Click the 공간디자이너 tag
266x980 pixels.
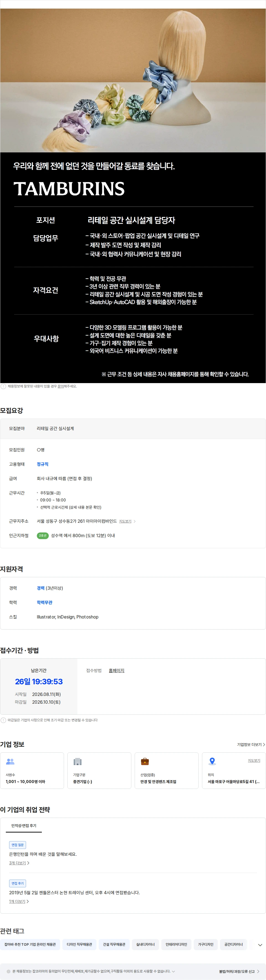pyautogui.click(x=233, y=945)
